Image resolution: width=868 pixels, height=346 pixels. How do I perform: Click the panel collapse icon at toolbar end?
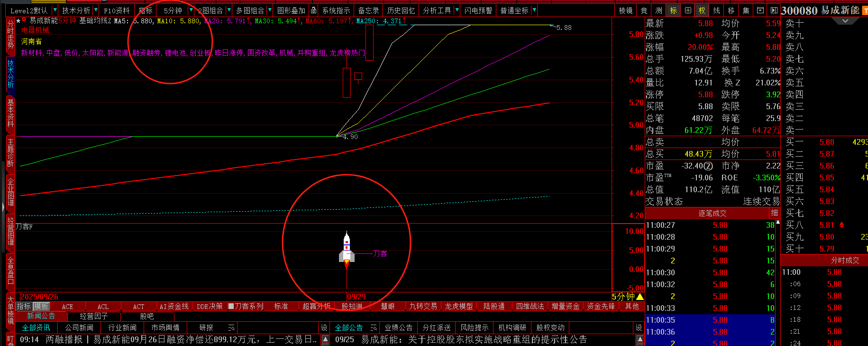click(774, 10)
